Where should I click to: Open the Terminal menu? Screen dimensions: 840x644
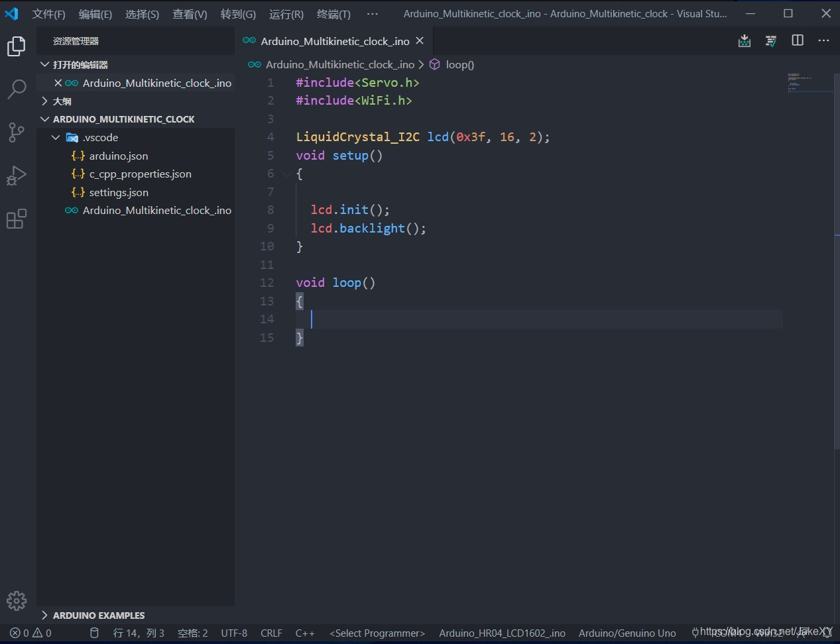333,14
